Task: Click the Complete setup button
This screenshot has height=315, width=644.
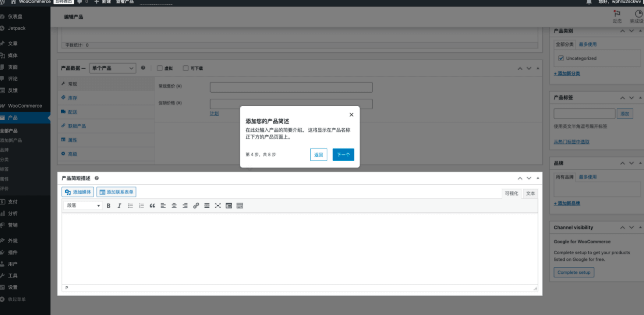Action: 574,272
